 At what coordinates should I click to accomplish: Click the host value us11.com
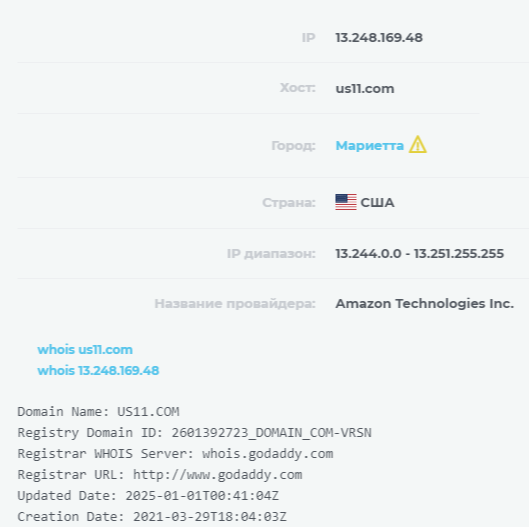(365, 88)
